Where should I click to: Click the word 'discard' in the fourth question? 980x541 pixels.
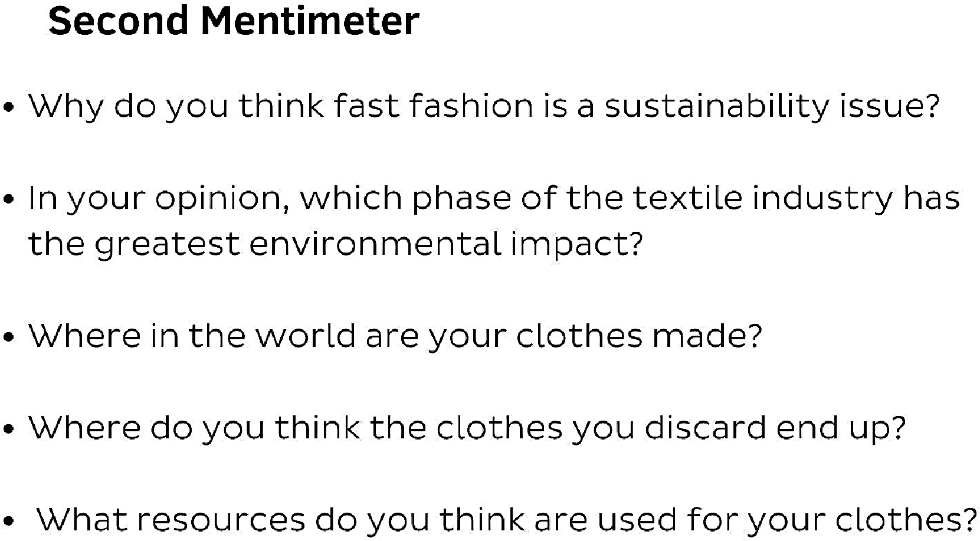705,428
